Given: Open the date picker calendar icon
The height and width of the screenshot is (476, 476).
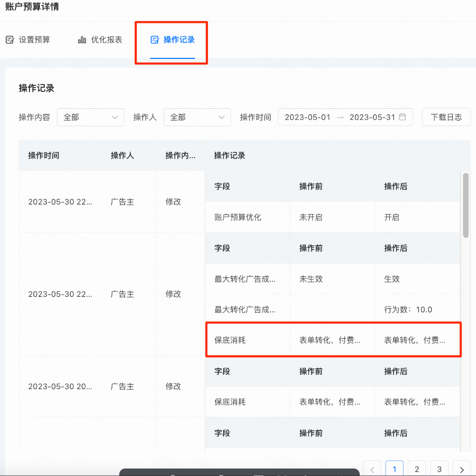Looking at the screenshot, I should pos(402,117).
